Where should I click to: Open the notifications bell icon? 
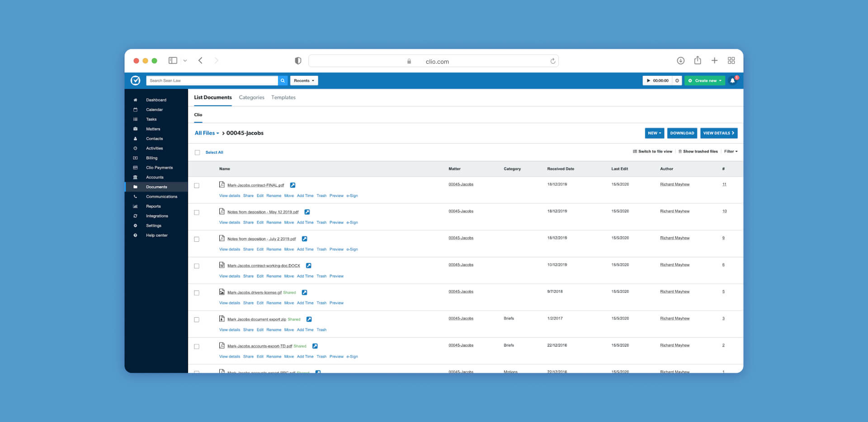733,80
